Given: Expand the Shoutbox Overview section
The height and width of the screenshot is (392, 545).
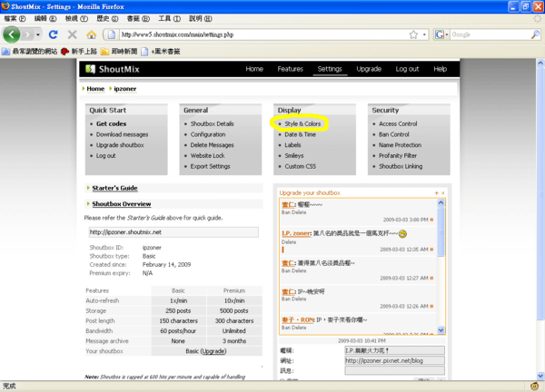Looking at the screenshot, I should tap(122, 204).
